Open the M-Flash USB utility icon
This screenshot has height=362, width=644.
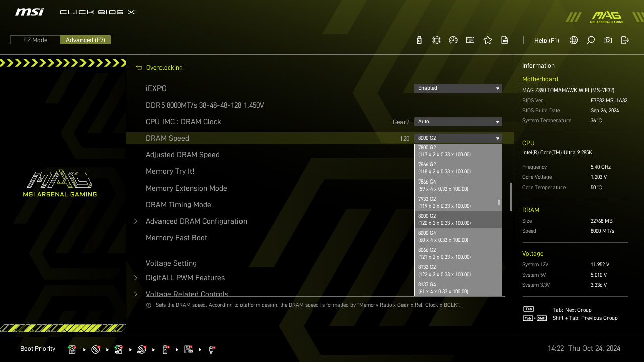tap(419, 40)
